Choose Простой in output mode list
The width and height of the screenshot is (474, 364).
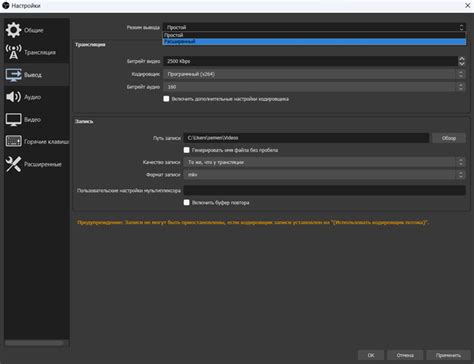(x=314, y=35)
